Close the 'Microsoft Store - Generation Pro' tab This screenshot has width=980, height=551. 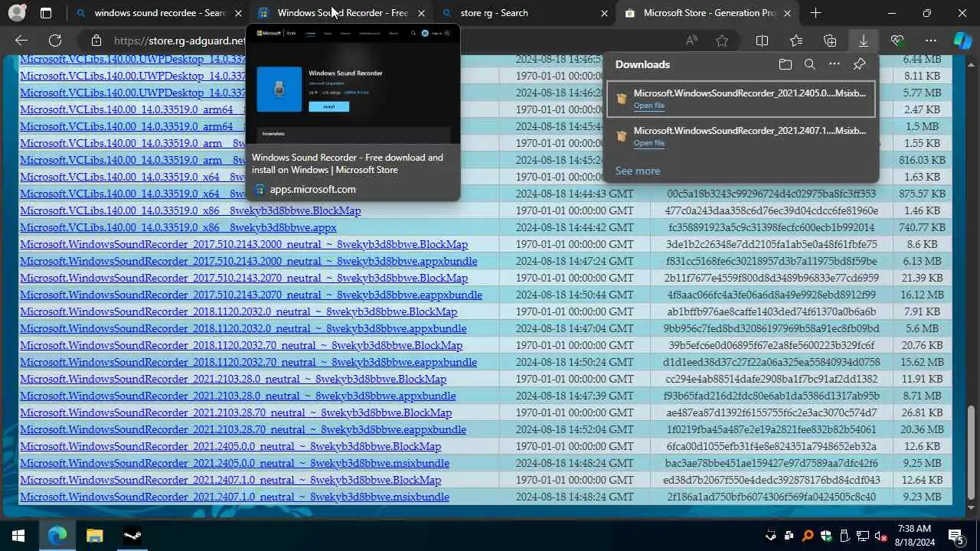pyautogui.click(x=787, y=13)
